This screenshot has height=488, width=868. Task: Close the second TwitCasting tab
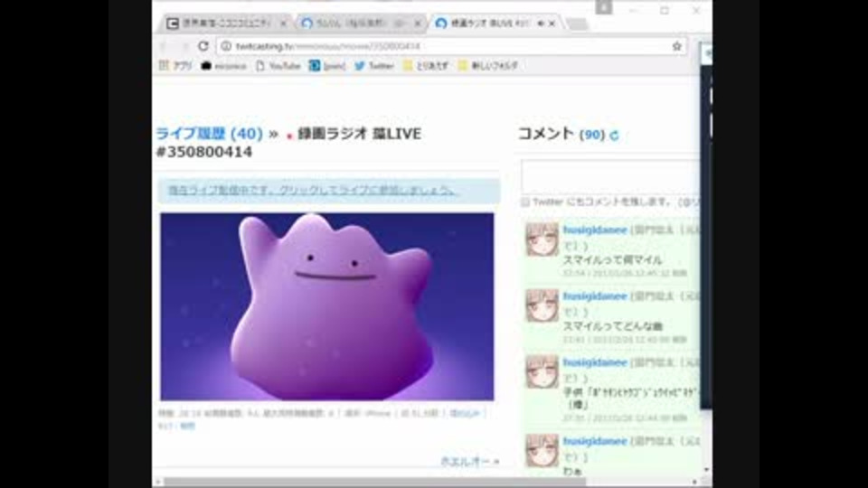(x=418, y=23)
